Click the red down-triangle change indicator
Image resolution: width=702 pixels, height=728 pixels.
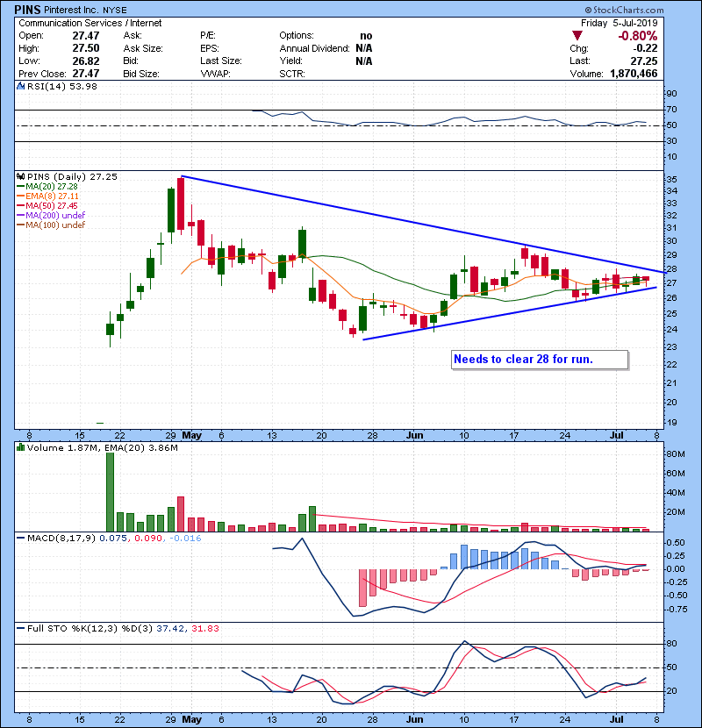[577, 36]
